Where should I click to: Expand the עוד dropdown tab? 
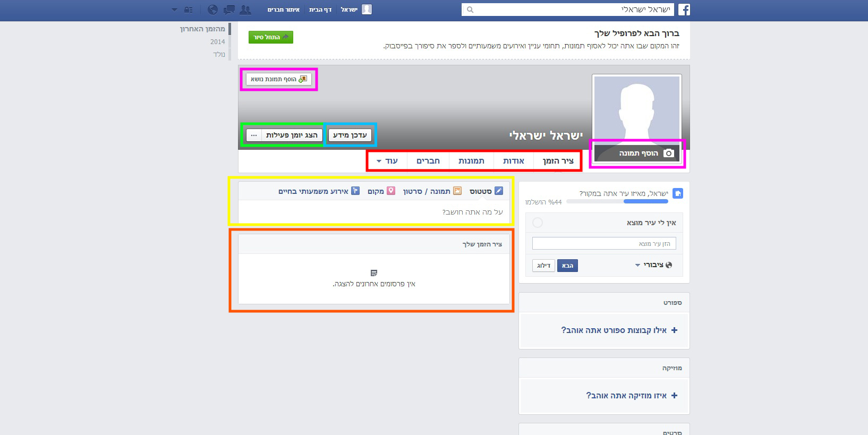click(387, 161)
